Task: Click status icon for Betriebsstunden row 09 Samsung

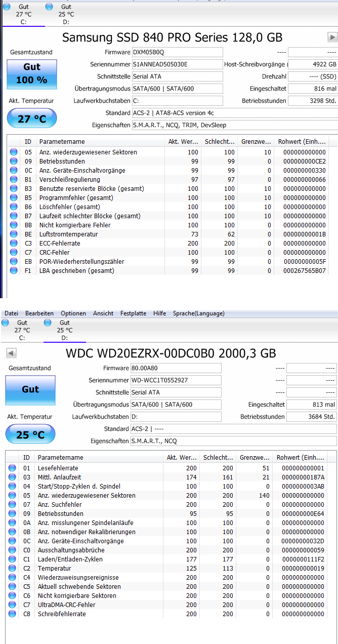Action: point(14,161)
